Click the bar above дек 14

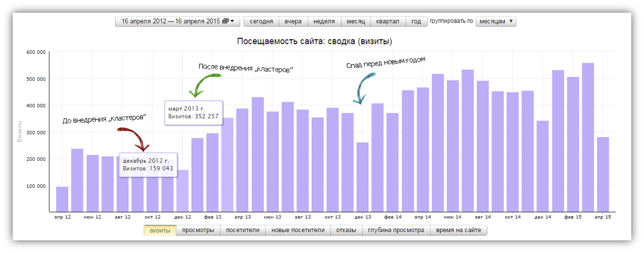[543, 166]
